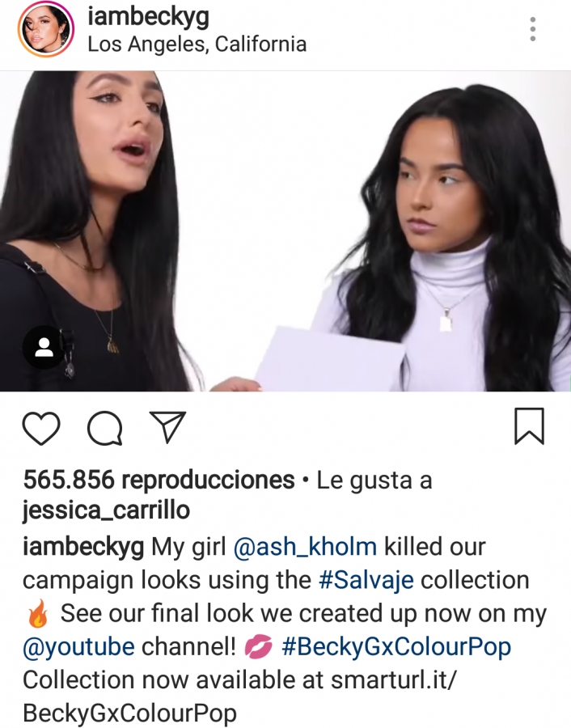Tap the kiss lips emoji in caption
The width and height of the screenshot is (571, 728).
pyautogui.click(x=258, y=647)
